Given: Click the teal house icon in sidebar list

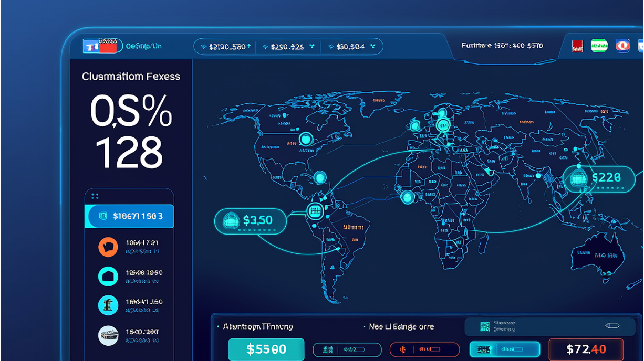Looking at the screenshot, I should (x=108, y=276).
